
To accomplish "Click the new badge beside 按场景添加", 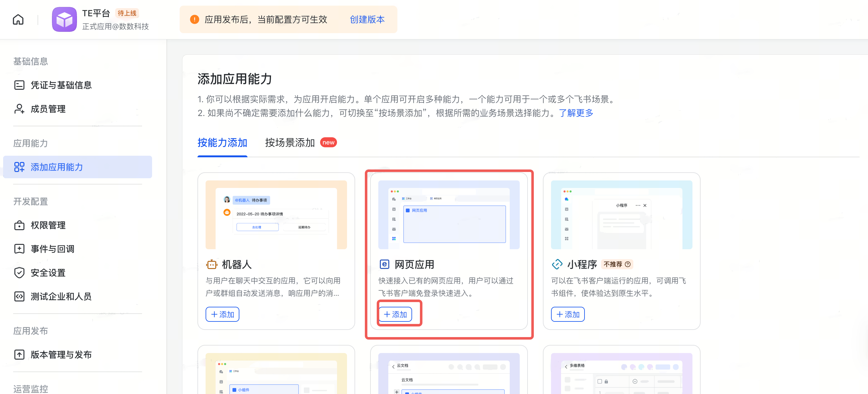I will tap(328, 143).
